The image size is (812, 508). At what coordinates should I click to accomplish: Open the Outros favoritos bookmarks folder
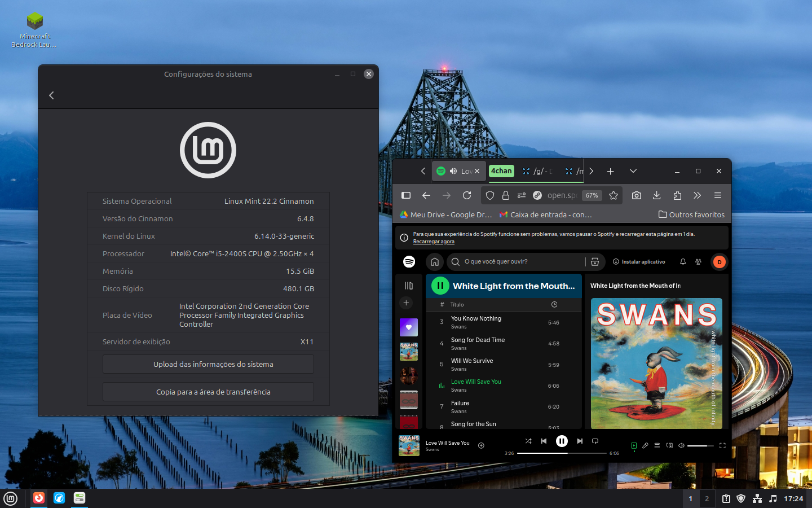[x=692, y=214]
